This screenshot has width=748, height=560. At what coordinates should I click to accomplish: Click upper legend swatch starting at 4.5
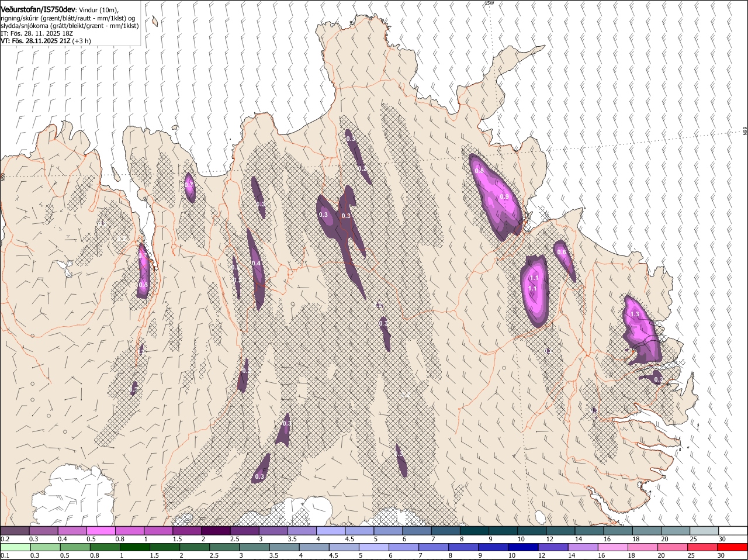click(359, 530)
